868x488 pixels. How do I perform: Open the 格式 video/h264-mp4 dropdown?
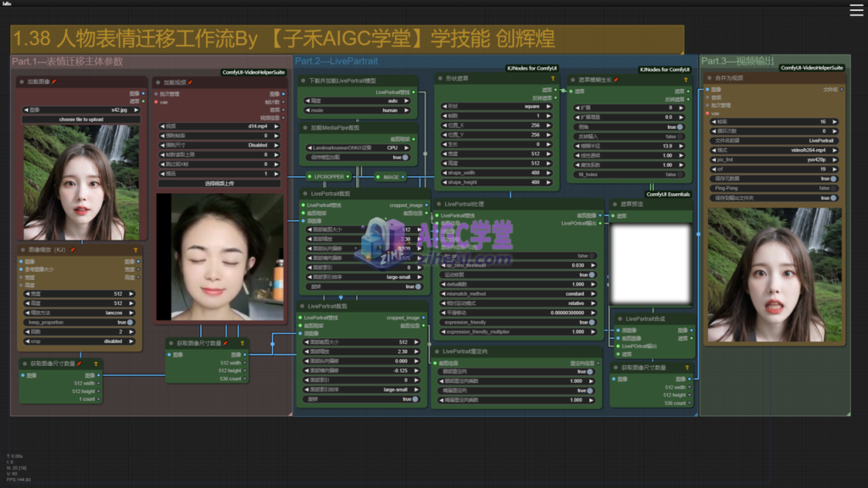tap(775, 151)
